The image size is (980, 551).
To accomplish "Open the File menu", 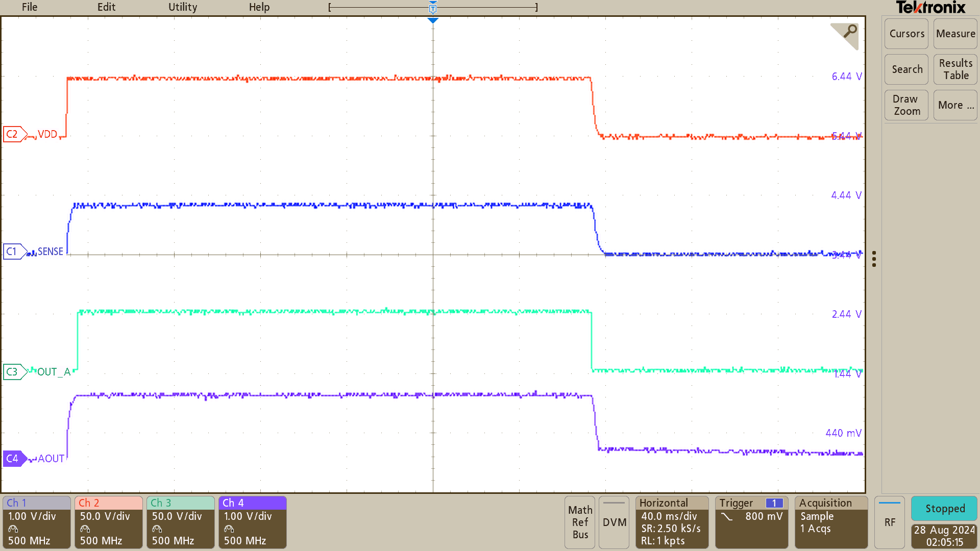I will (x=29, y=7).
